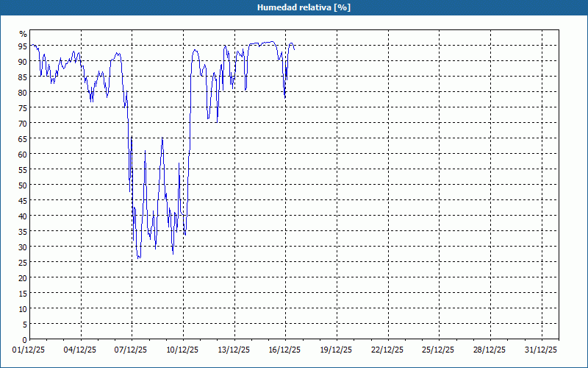Click the % unit label above y-axis

click(23, 34)
